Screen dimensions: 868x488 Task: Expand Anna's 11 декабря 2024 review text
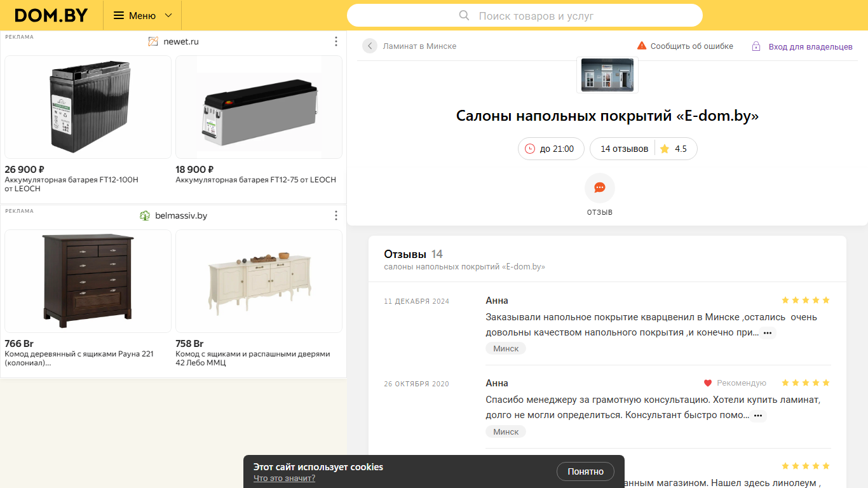(768, 333)
